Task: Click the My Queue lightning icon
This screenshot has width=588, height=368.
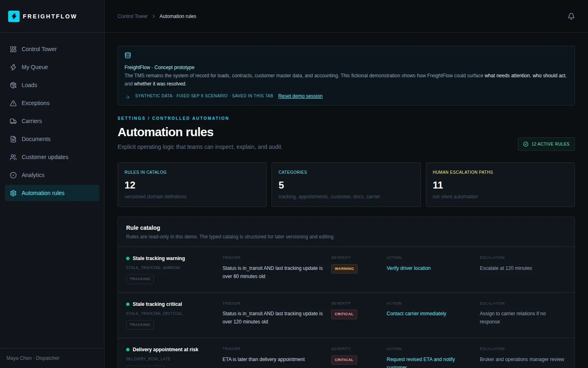Action: tap(13, 67)
